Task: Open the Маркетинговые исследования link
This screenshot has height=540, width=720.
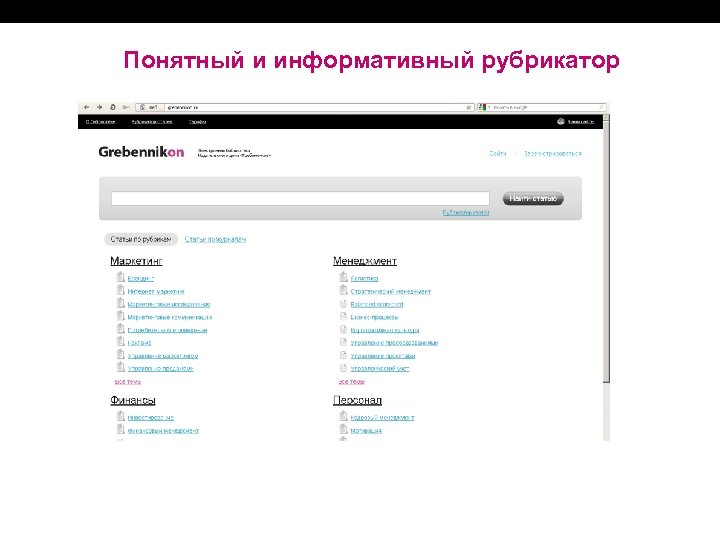Action: tap(169, 304)
